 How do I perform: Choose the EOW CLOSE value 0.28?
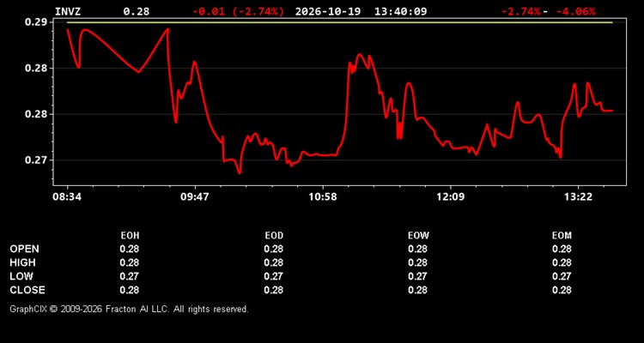coord(417,290)
